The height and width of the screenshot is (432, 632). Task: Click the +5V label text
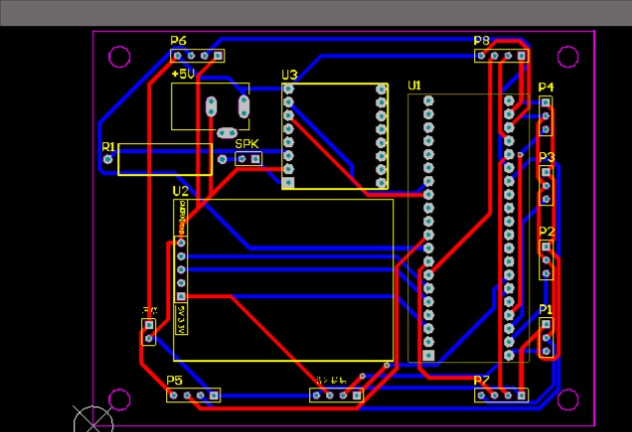click(183, 74)
